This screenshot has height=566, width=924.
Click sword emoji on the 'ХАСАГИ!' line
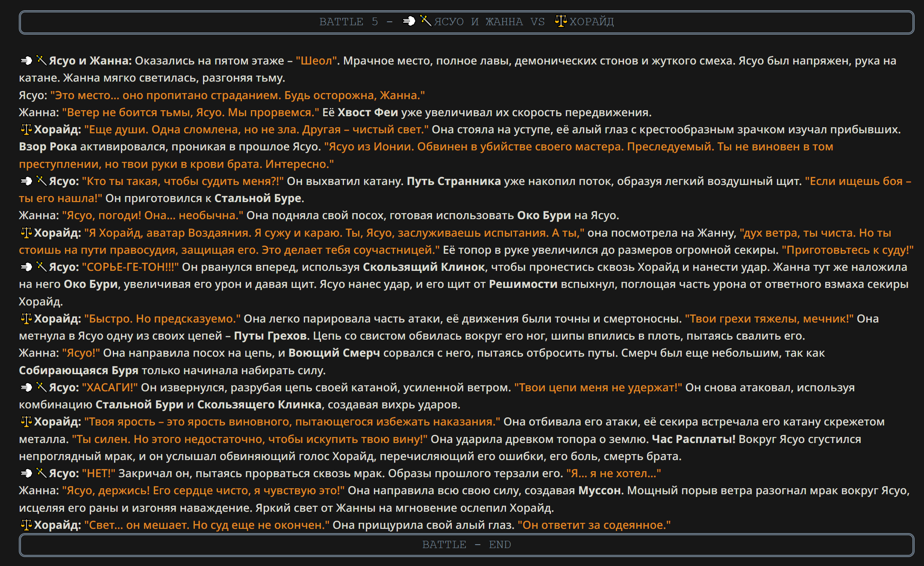pyautogui.click(x=41, y=387)
